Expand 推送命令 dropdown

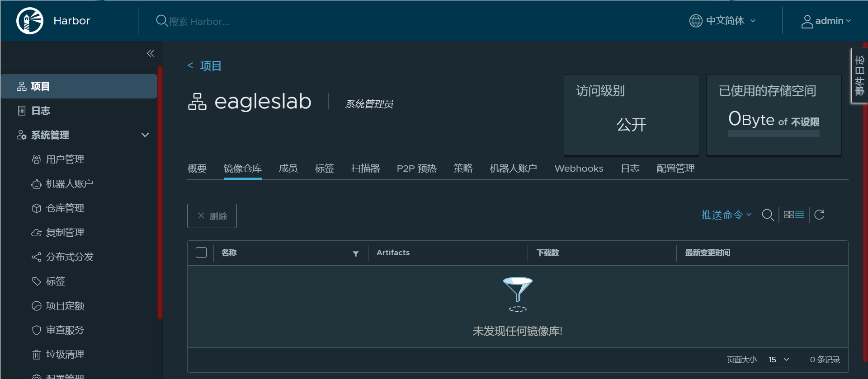tap(726, 215)
